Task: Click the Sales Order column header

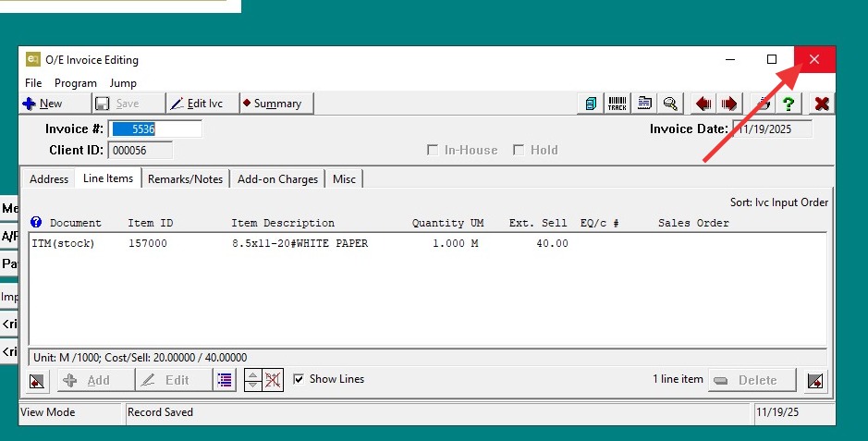Action: [x=693, y=223]
